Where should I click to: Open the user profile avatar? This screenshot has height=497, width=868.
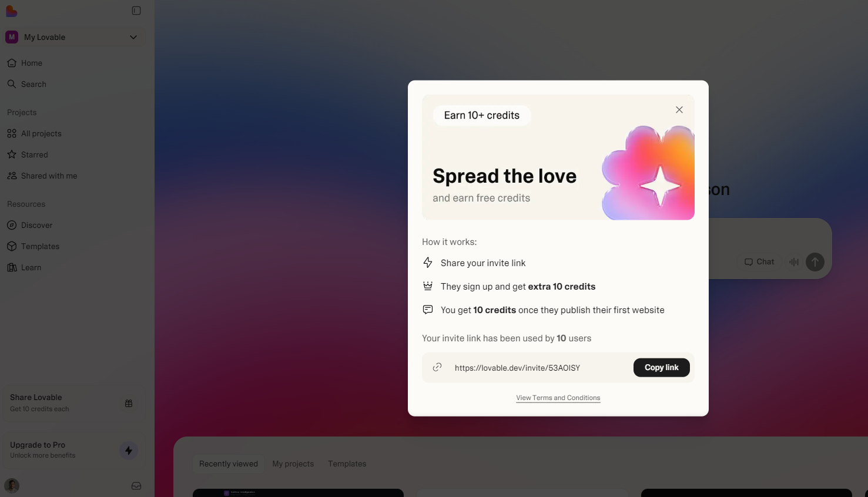point(12,486)
